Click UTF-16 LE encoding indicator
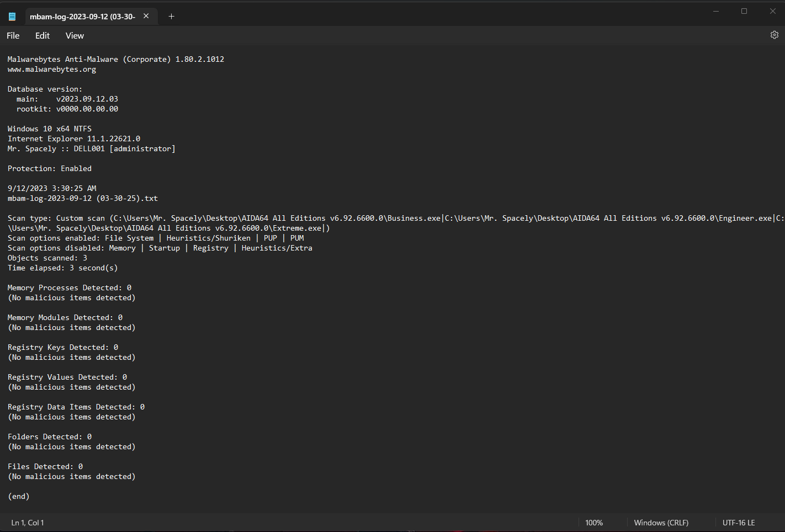785x532 pixels. pos(739,523)
